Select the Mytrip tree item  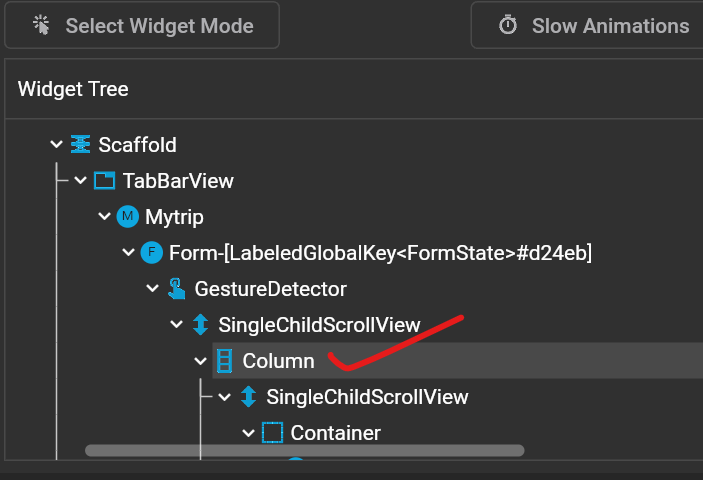click(174, 217)
